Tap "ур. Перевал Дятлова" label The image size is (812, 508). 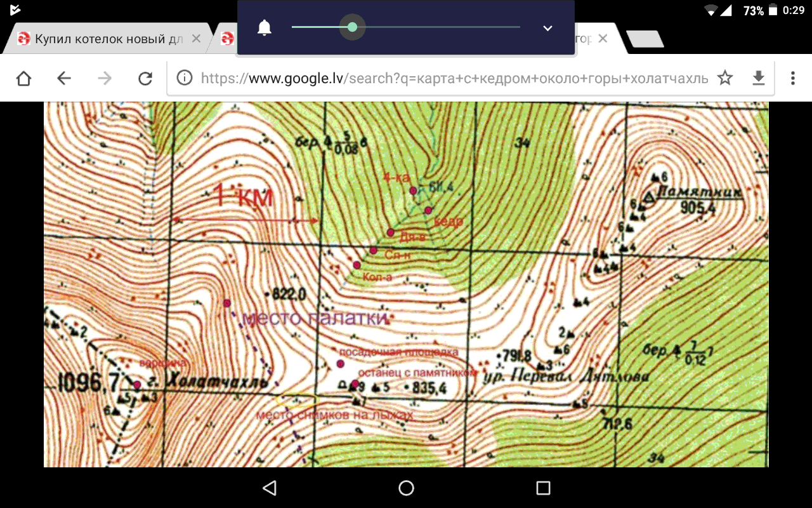click(x=566, y=375)
